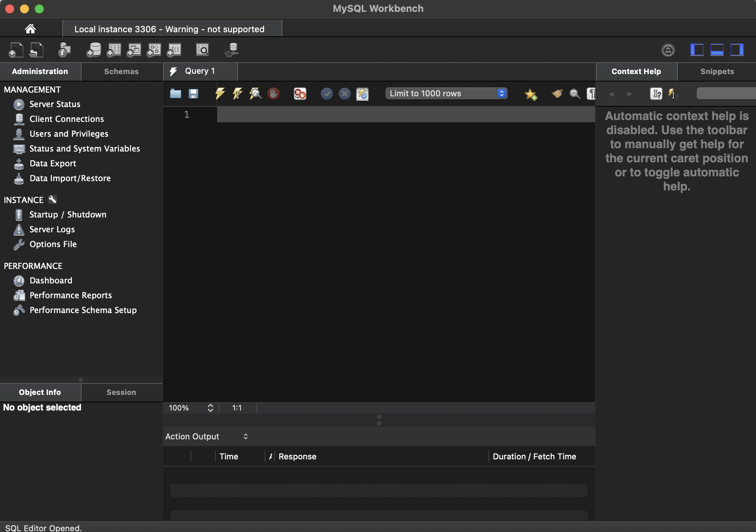Click the Beautify query broom icon
This screenshot has width=756, height=532.
coord(557,93)
